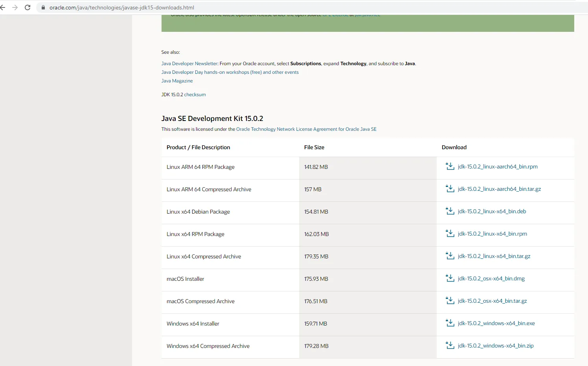Viewport: 588px width, 366px height.
Task: Go back using browser back arrow
Action: pyautogui.click(x=3, y=7)
